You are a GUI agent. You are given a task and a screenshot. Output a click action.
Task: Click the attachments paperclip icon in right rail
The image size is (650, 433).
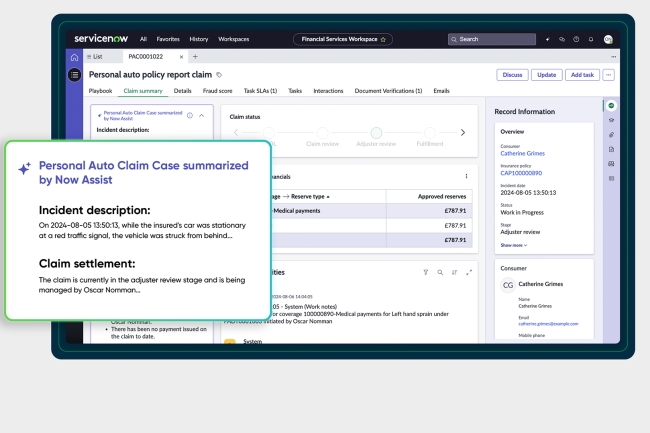click(611, 134)
